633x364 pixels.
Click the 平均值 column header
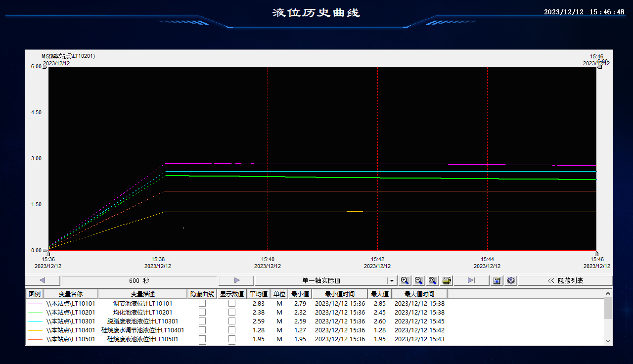[x=259, y=294]
